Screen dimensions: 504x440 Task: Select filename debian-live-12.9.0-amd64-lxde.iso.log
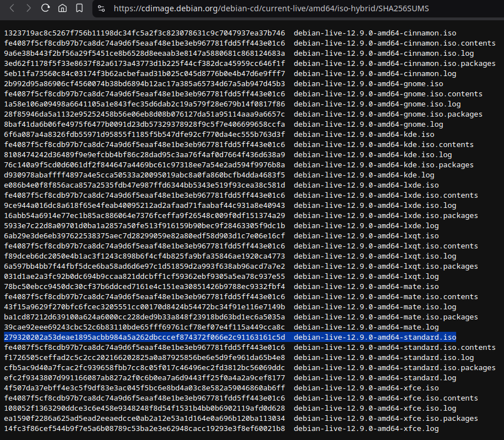coord(375,205)
